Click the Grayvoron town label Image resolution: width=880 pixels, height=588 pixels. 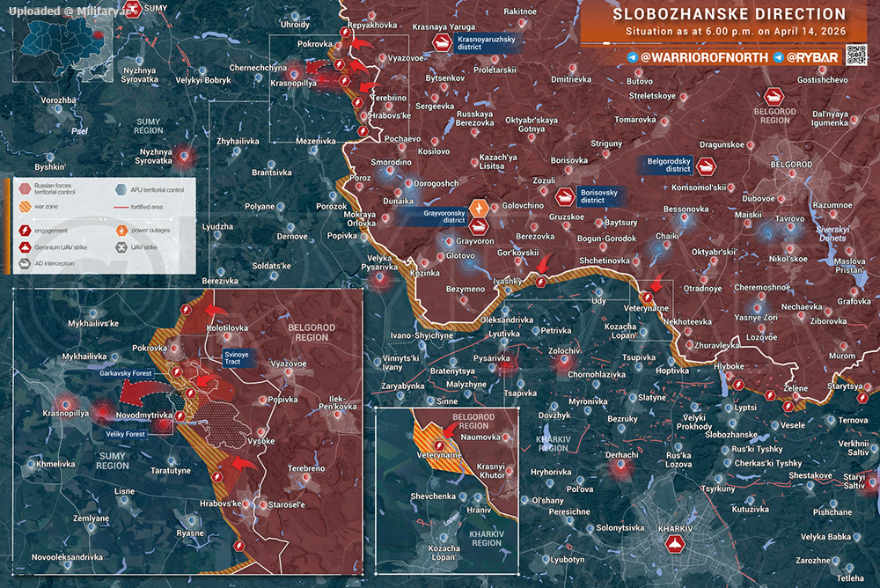click(475, 241)
